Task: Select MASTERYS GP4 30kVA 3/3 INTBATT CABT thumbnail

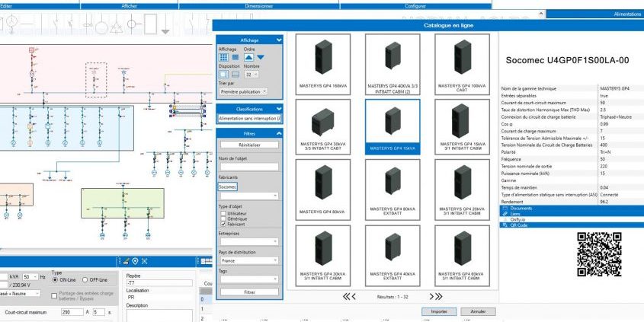Action: tap(323, 127)
